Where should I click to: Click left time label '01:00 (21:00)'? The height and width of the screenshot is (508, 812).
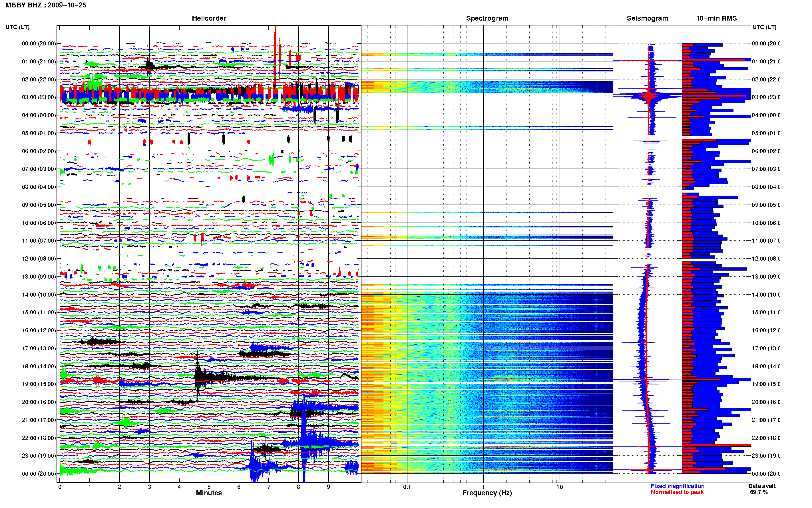pos(39,61)
